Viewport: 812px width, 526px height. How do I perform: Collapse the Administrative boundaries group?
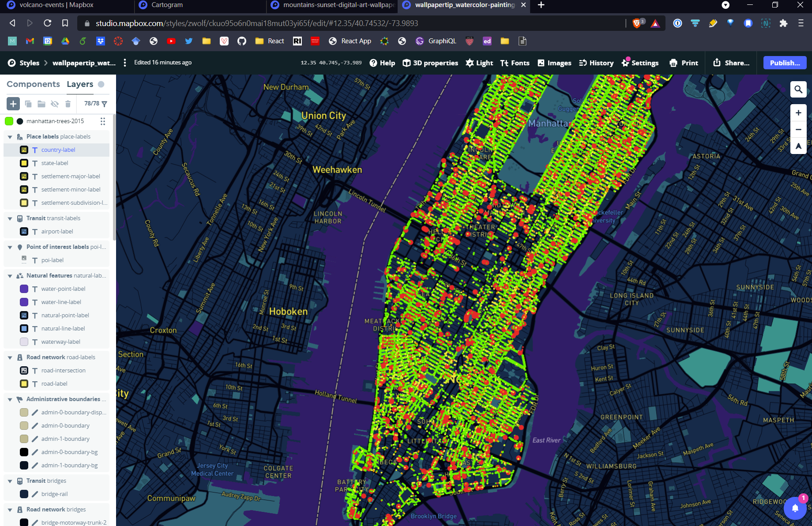click(x=10, y=399)
